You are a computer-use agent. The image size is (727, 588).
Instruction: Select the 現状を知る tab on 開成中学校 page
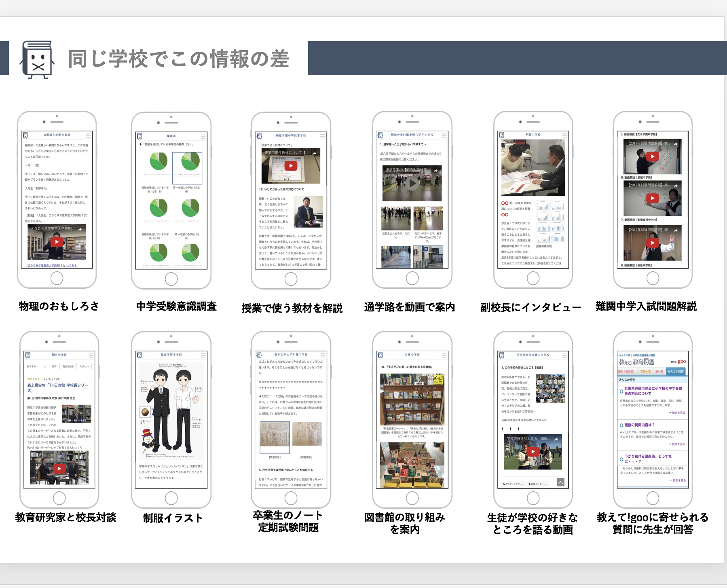pos(68,366)
